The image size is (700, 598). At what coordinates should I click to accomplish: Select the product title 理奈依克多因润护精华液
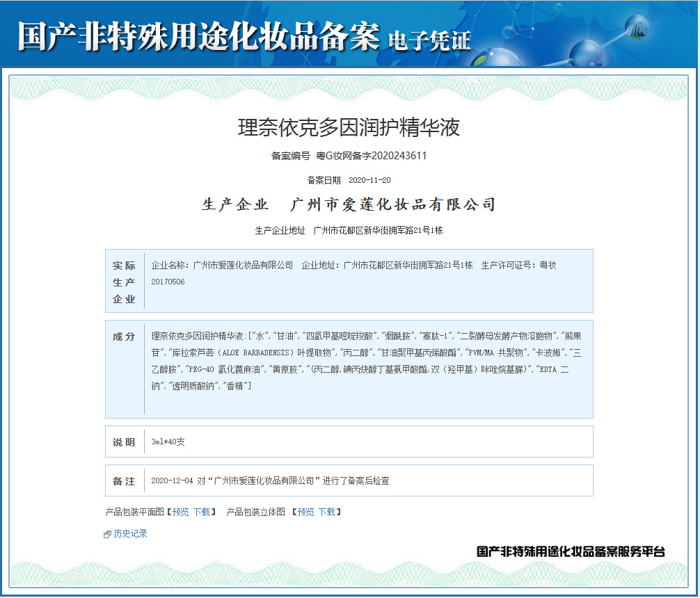(349, 128)
